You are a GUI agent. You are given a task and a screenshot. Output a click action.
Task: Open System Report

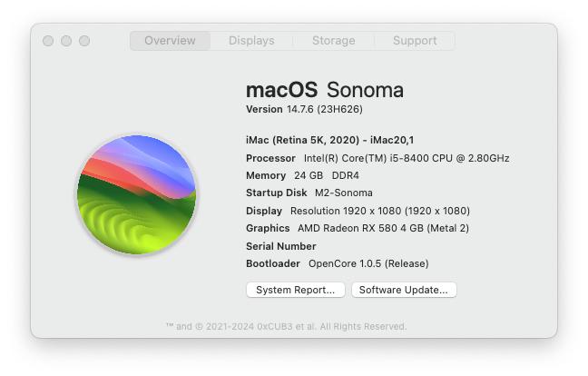pyautogui.click(x=296, y=290)
